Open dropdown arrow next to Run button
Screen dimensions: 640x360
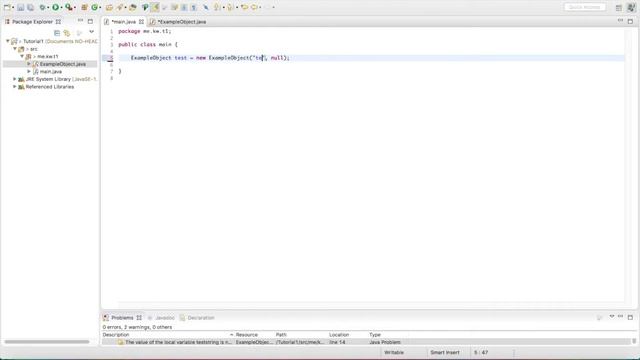point(62,8)
